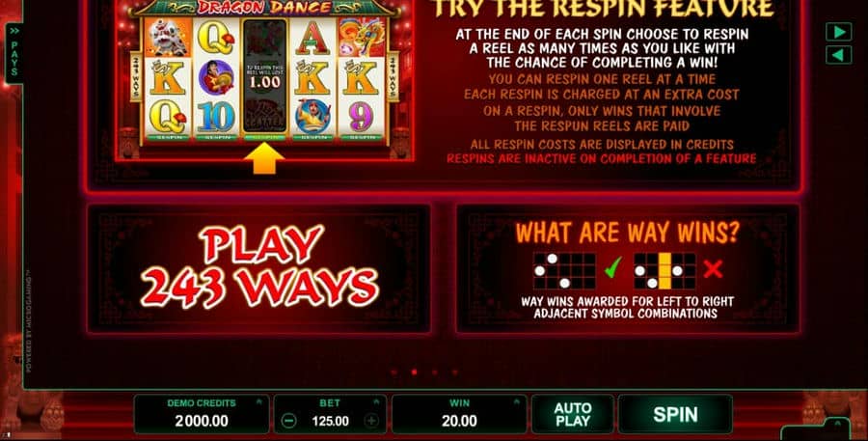Click the invalid way-win grid with yellow column
Image resolution: width=868 pixels, height=441 pixels.
[665, 271]
